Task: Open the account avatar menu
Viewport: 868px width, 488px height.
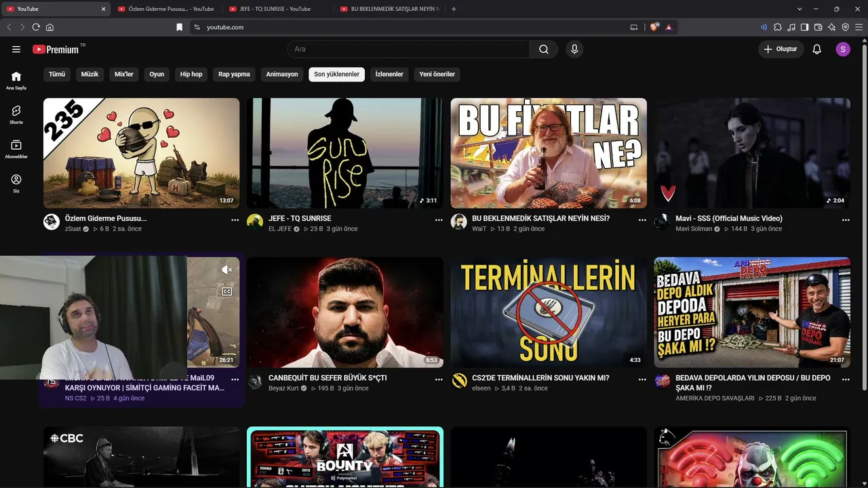Action: (x=843, y=49)
